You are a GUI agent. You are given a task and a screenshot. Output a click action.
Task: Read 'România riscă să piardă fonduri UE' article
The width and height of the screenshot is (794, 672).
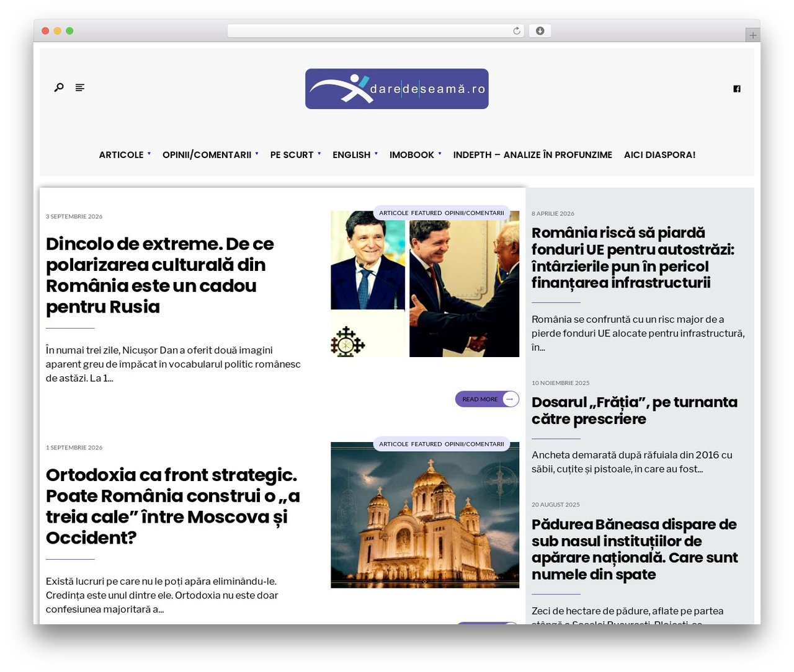[x=633, y=258]
